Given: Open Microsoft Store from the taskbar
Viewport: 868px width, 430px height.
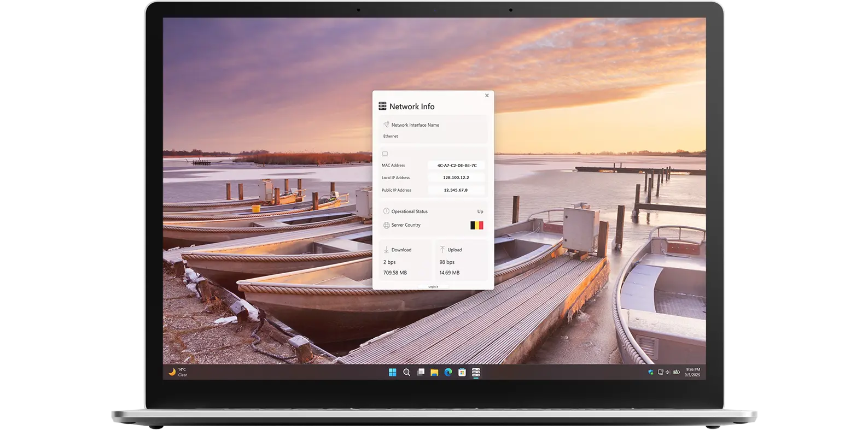Looking at the screenshot, I should point(462,372).
